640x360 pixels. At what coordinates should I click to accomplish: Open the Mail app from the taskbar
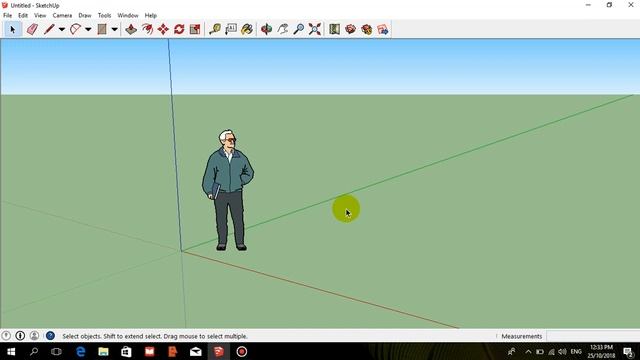[x=196, y=351]
